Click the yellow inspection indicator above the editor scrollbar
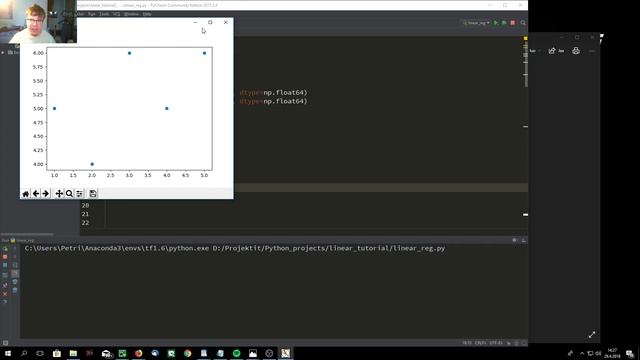Image resolution: width=640 pixels, height=360 pixels. coord(526,38)
